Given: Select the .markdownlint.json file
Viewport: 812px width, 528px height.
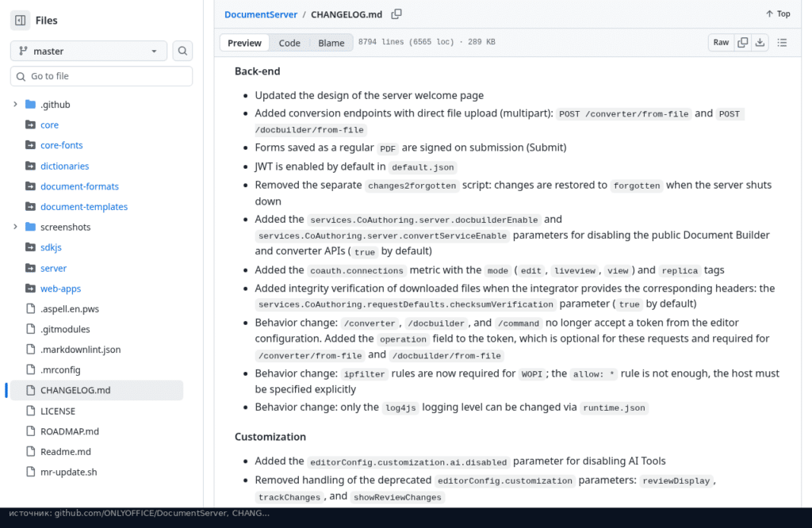Looking at the screenshot, I should [80, 350].
